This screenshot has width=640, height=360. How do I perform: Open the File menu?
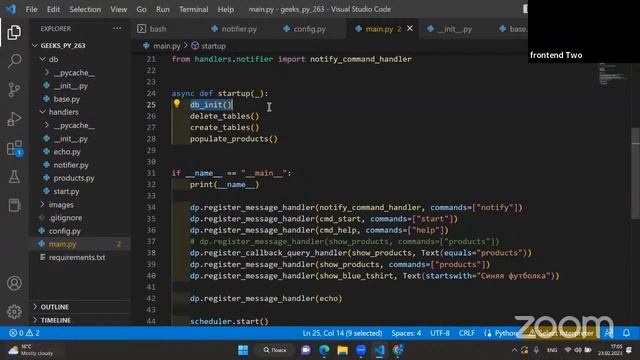point(31,9)
